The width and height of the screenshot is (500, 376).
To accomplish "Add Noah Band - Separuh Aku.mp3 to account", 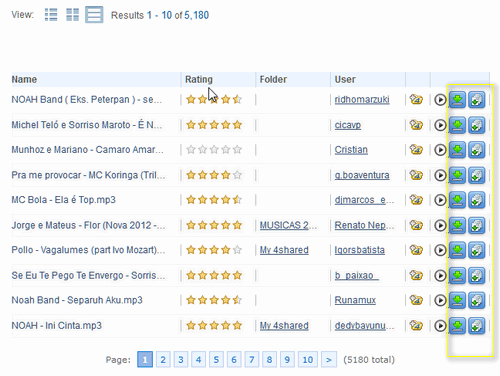I will 477,300.
